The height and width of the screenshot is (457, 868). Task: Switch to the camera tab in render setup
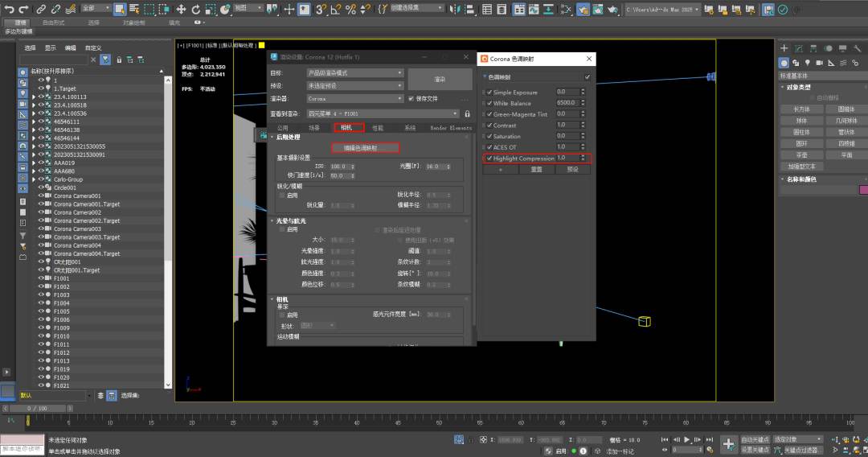click(348, 127)
